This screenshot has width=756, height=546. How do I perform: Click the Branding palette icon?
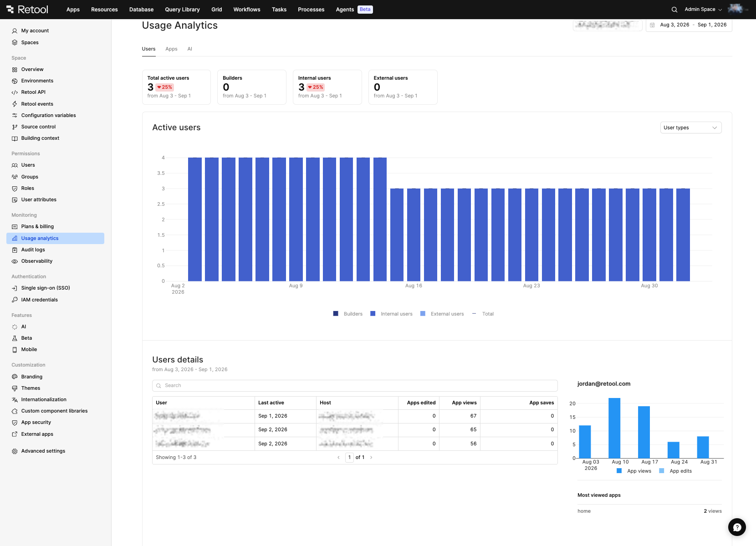tap(15, 377)
